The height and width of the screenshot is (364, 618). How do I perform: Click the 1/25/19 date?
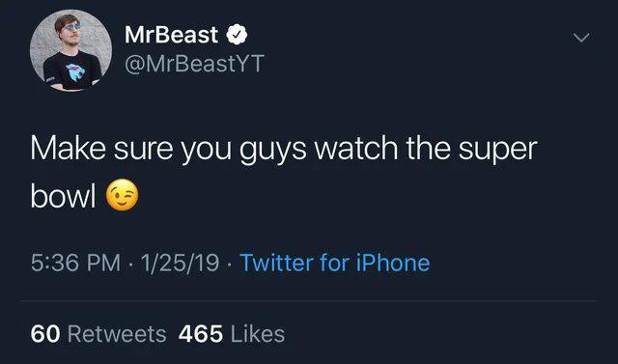click(180, 263)
